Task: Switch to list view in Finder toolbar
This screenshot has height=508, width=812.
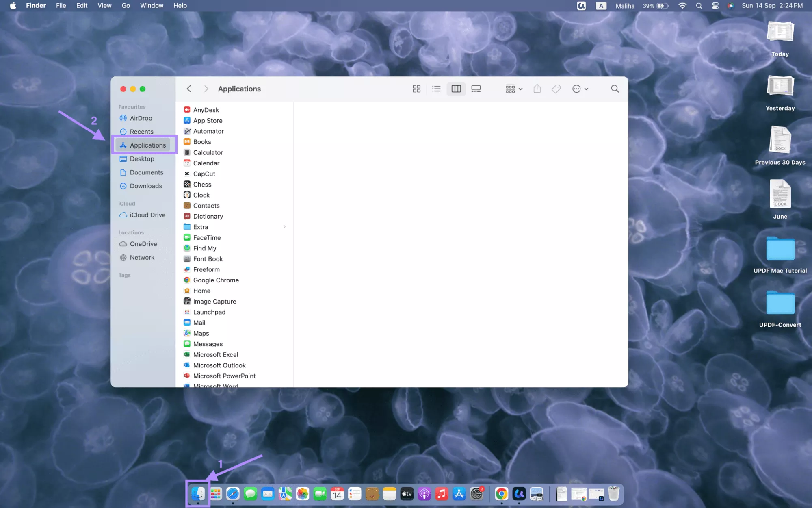Action: pyautogui.click(x=436, y=89)
